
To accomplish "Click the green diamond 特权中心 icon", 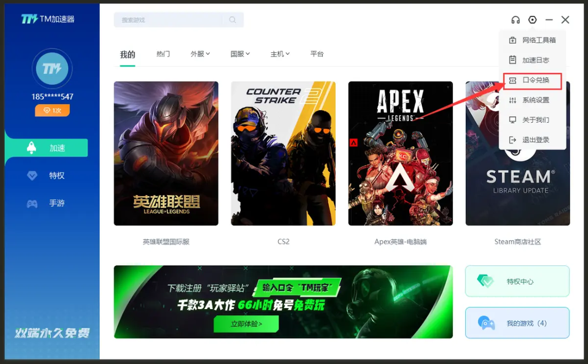I will [x=485, y=281].
